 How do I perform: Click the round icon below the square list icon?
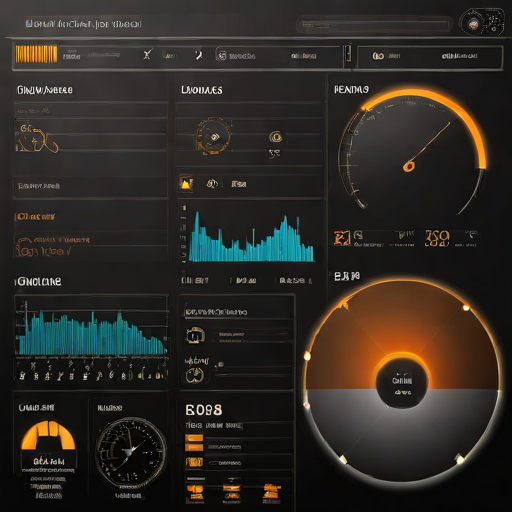pyautogui.click(x=195, y=375)
